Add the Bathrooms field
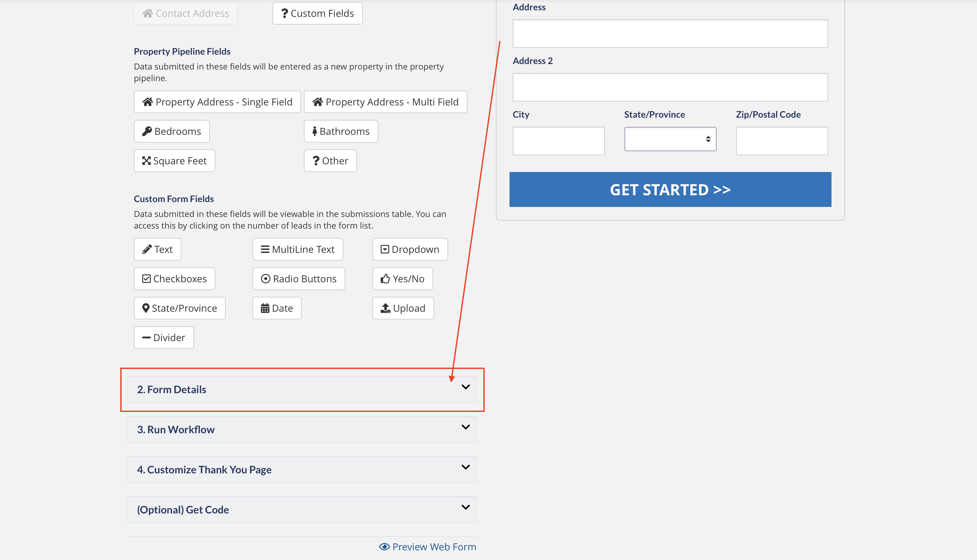 coord(341,131)
